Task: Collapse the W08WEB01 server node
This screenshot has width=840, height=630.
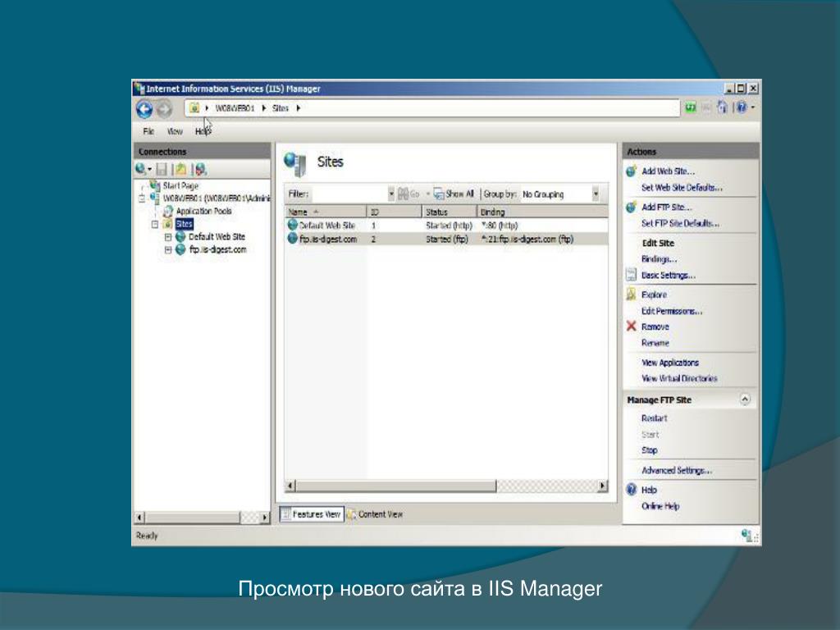Action: (x=142, y=199)
